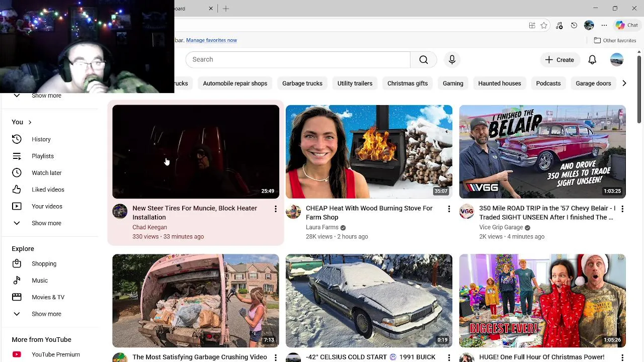
Task: Select the Garbage trucks chip
Action: [302, 83]
